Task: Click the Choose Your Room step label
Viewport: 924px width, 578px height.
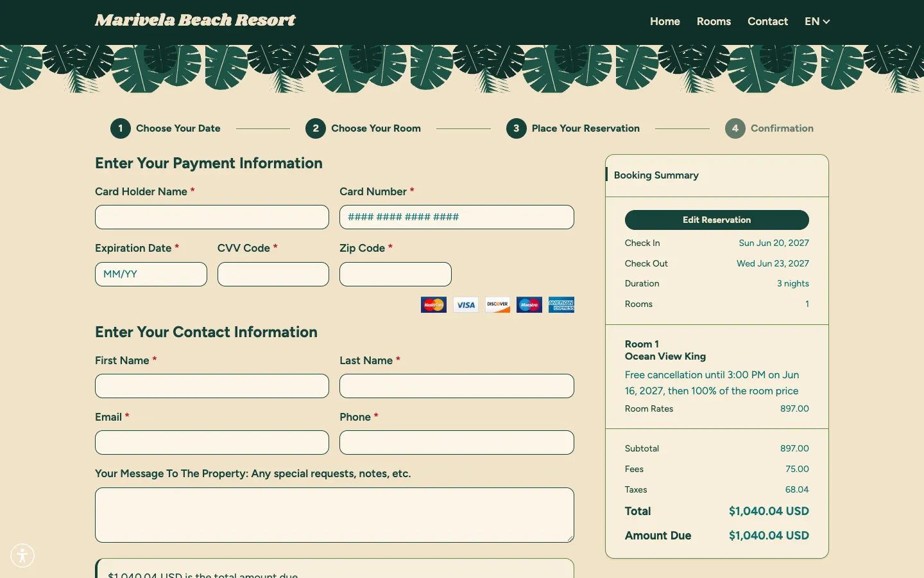Action: pyautogui.click(x=376, y=128)
